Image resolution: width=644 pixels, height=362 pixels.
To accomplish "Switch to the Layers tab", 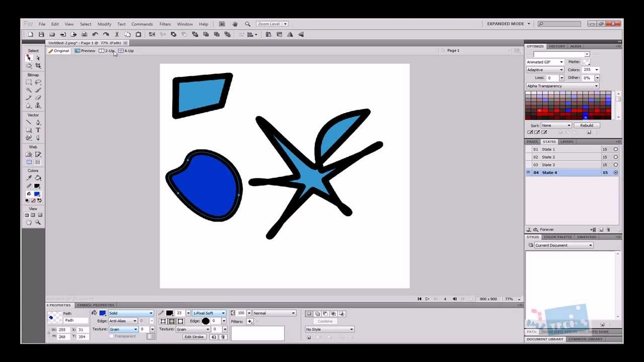I will 567,142.
